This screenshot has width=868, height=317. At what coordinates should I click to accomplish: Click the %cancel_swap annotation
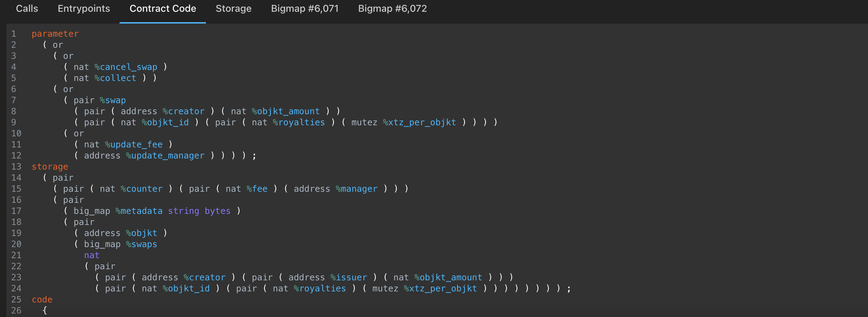coord(126,67)
